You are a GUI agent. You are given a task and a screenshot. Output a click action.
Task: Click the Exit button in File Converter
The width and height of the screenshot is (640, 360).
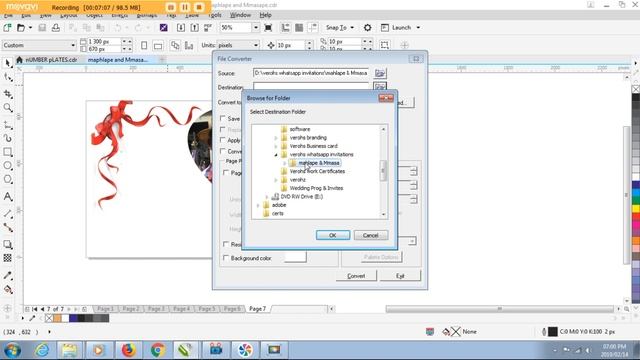coord(400,276)
